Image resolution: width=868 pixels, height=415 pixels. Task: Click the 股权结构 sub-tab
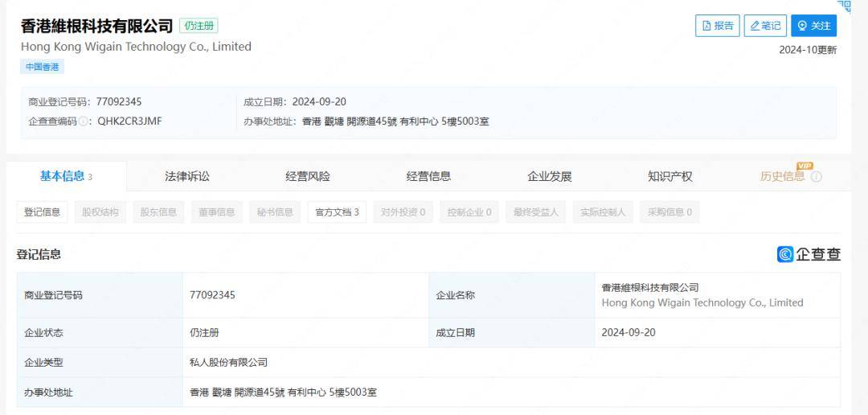coord(100,212)
